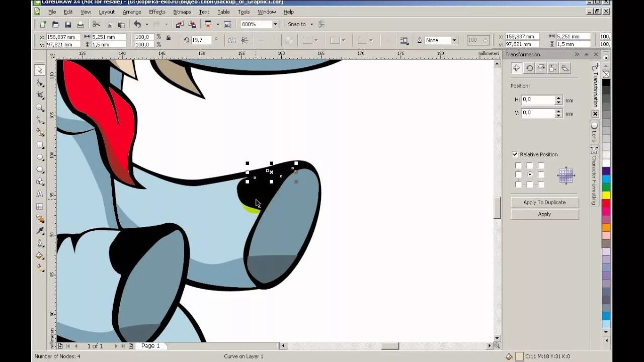Select the Pick tool in toolbox
This screenshot has width=644, height=362.
click(40, 70)
